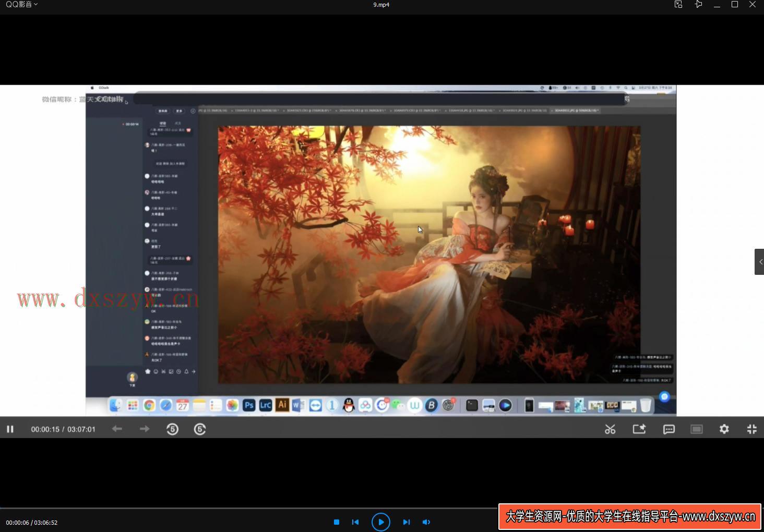The height and width of the screenshot is (532, 764).
Task: Open the 大学生资源网 banner link
Action: tap(630, 516)
